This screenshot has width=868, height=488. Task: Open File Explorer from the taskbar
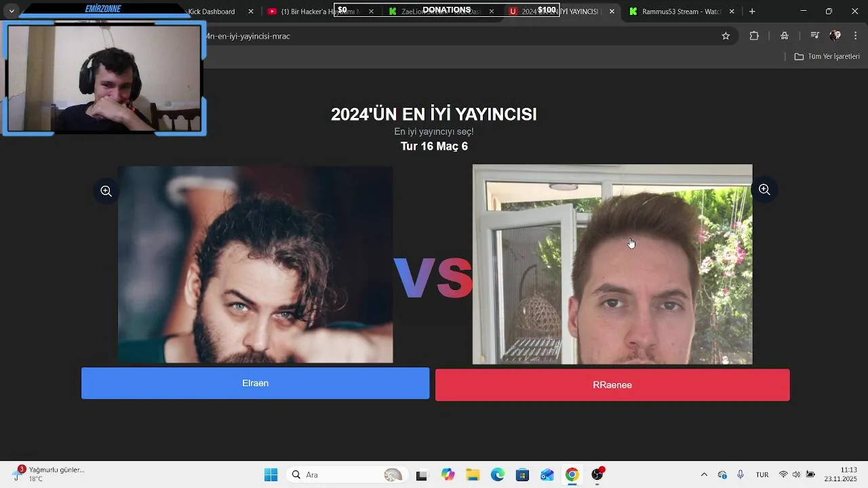(473, 475)
